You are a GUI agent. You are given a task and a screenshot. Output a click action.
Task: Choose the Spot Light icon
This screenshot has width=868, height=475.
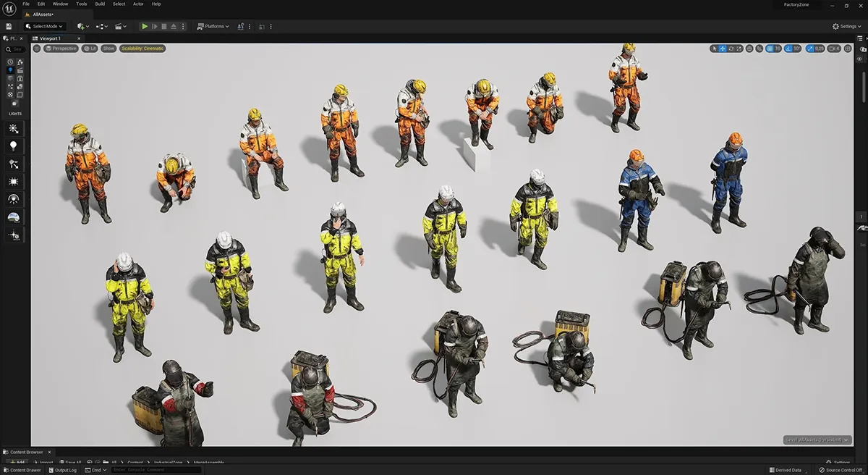[x=14, y=164]
